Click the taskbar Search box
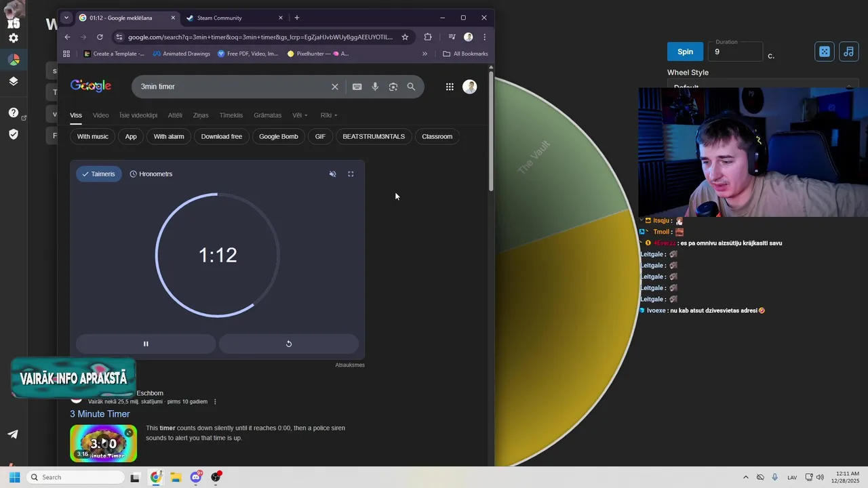The image size is (868, 488). coord(76,477)
